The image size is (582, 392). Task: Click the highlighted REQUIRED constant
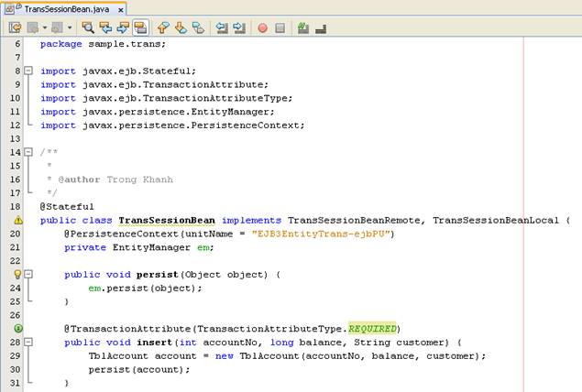(x=372, y=329)
